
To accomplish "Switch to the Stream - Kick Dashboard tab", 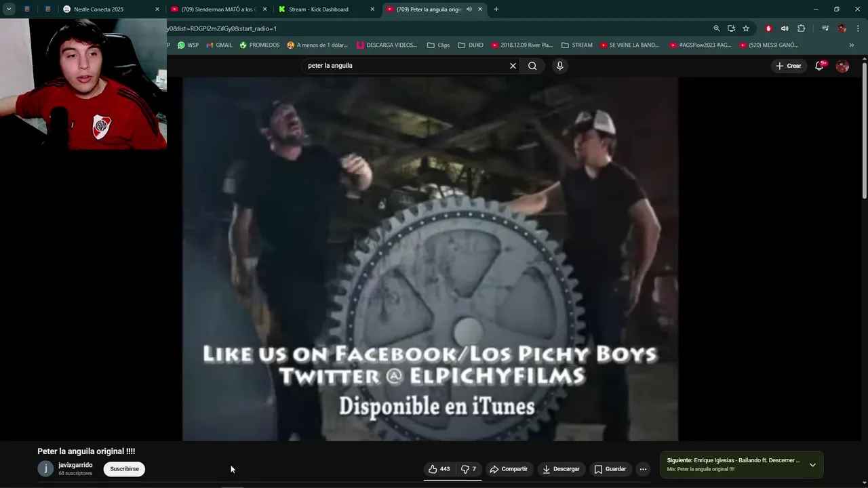I will 324,9.
